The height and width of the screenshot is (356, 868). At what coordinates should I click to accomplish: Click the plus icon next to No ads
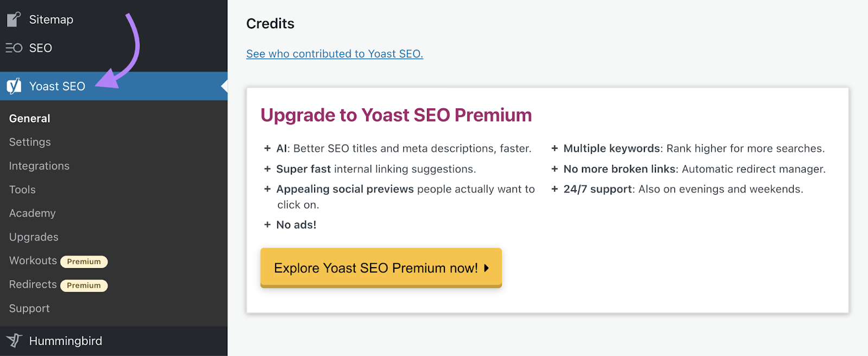coord(267,224)
